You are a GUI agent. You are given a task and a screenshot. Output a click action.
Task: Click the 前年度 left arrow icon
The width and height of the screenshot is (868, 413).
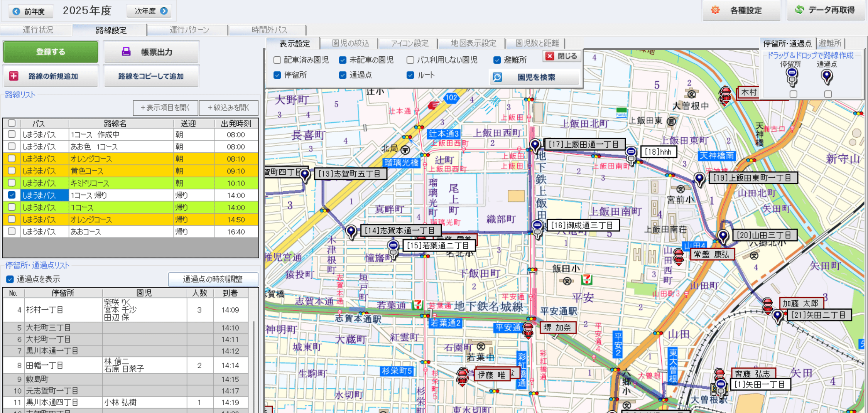coord(16,11)
